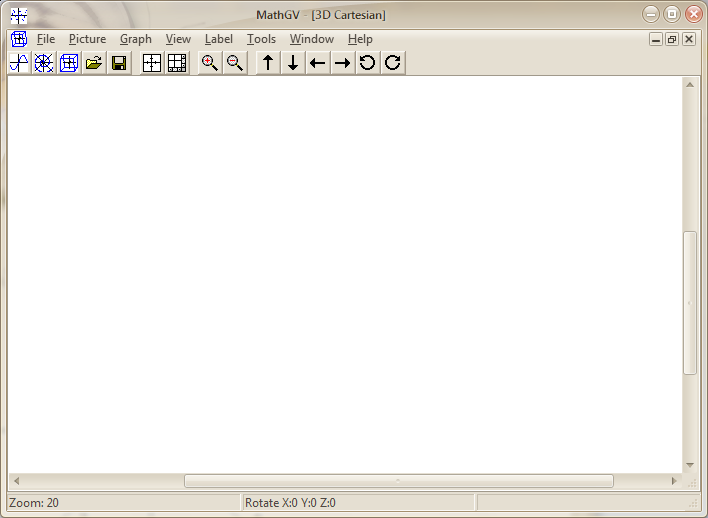This screenshot has width=708, height=518.
Task: Open a new 2D Cartesian graph
Action: tap(19, 63)
